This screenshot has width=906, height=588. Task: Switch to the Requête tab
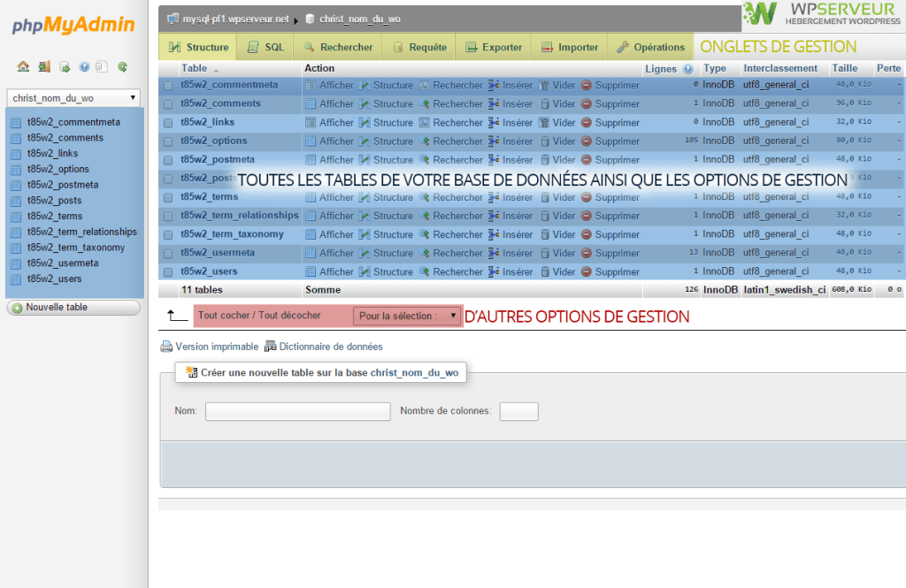pos(418,47)
